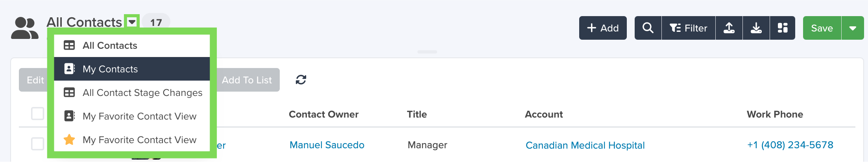Click the gray panel resize handle bar
This screenshot has height=162, width=868.
(x=427, y=52)
